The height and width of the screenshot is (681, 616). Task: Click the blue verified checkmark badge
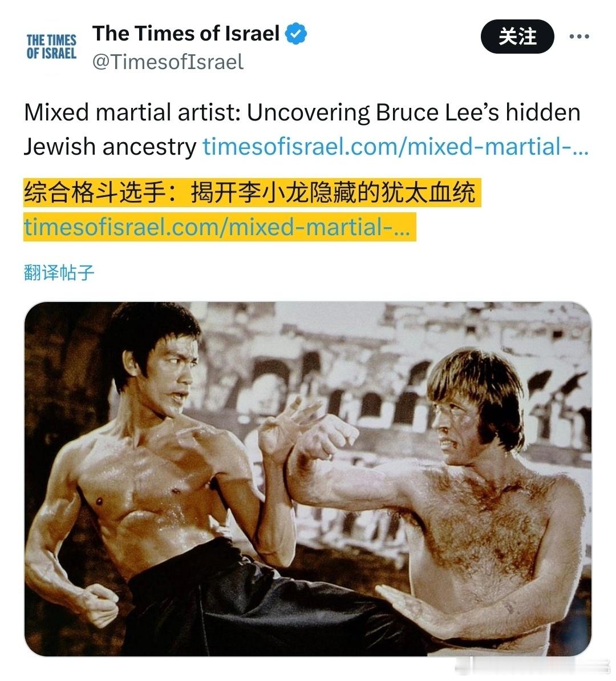click(295, 34)
